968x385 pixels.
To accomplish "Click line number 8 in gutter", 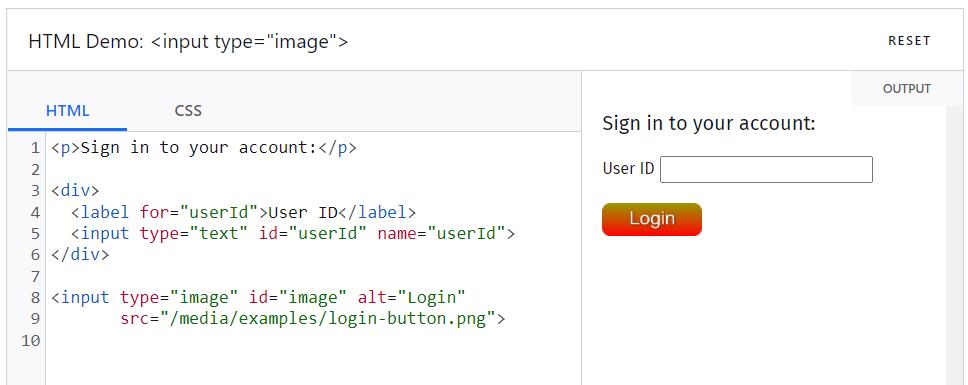I will 35,297.
